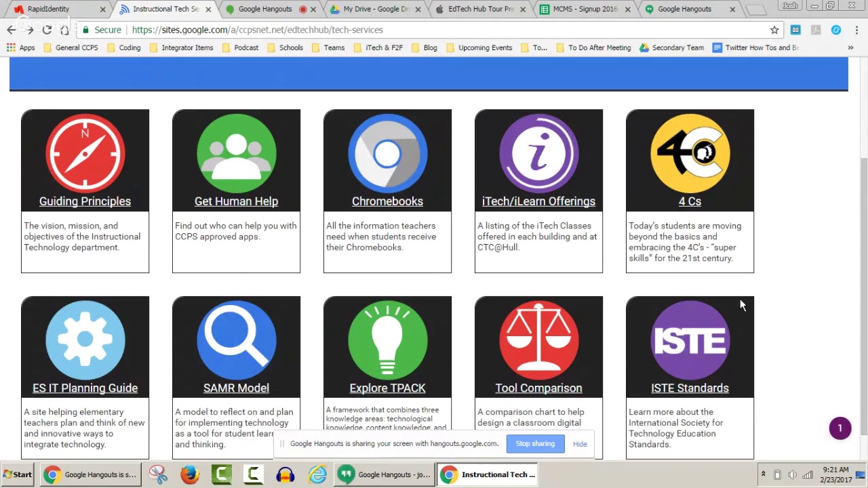Viewport: 868px width, 488px height.
Task: Select the Instructional Tech Se tab
Action: [165, 9]
